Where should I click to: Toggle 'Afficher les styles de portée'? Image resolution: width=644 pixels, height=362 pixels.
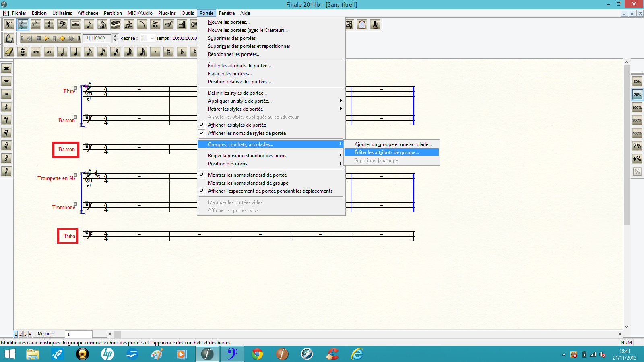coord(237,125)
